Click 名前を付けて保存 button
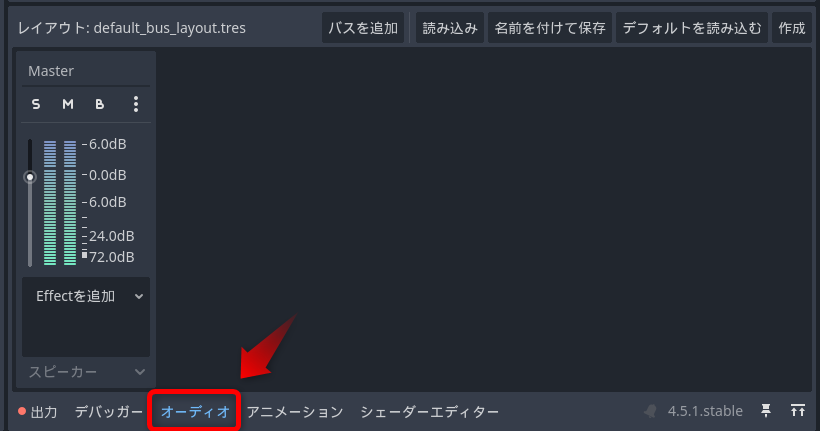Screen dimensions: 820x431 click(550, 28)
